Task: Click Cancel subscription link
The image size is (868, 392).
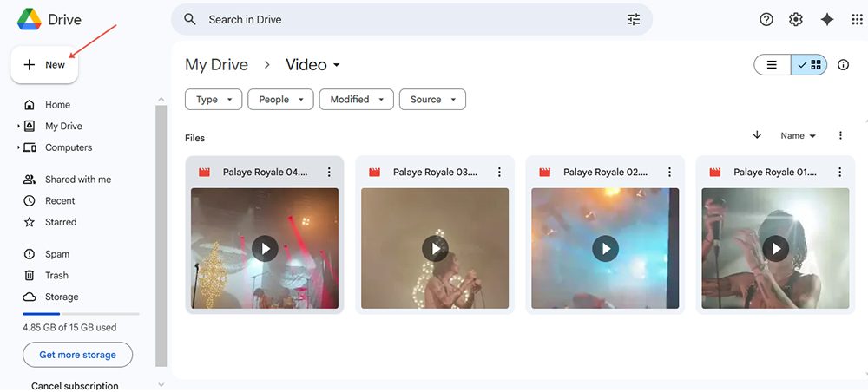Action: [75, 386]
